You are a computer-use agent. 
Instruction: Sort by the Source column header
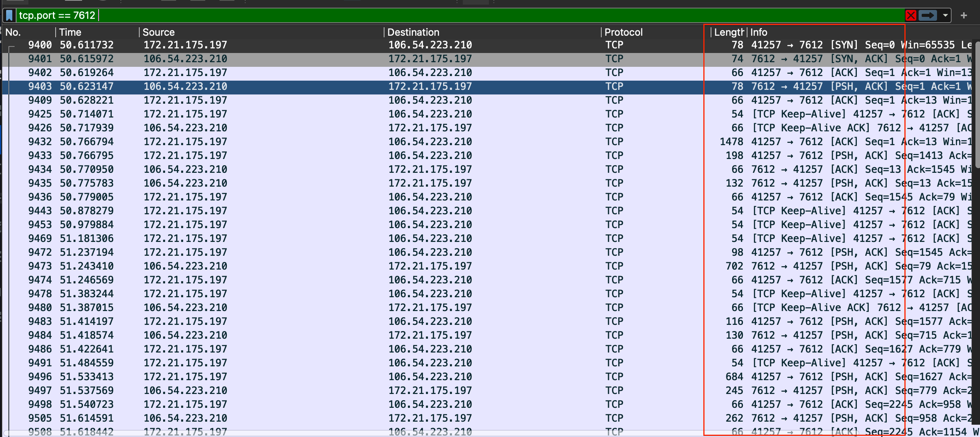point(262,32)
